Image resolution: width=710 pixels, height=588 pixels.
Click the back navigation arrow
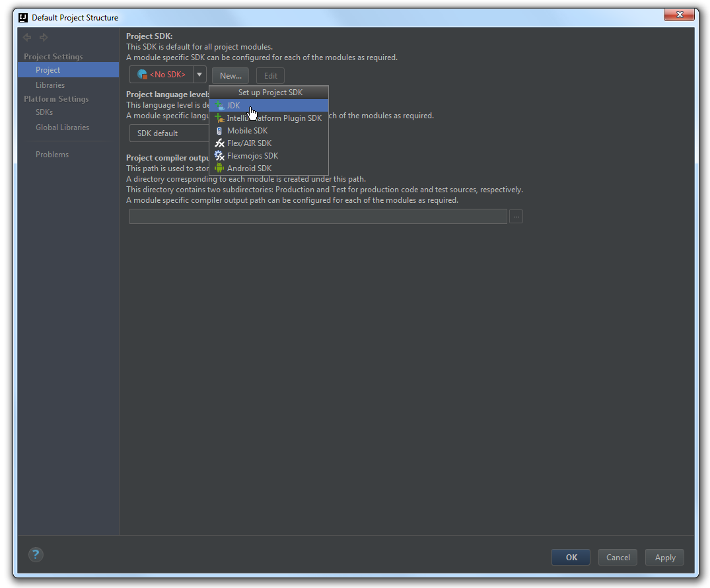[27, 38]
